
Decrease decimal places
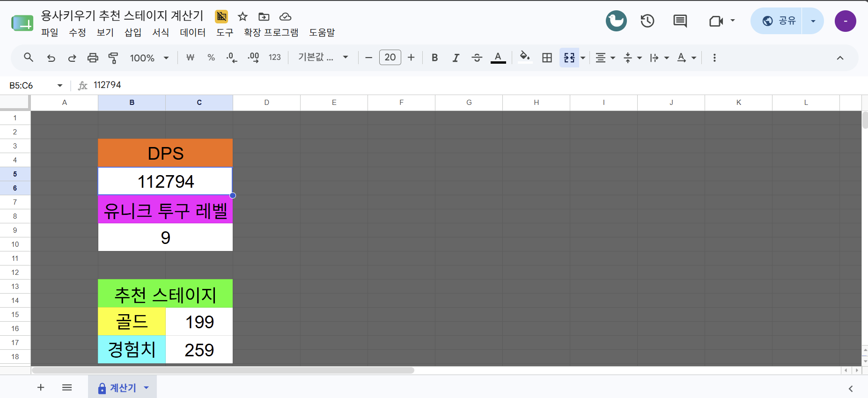(x=232, y=58)
